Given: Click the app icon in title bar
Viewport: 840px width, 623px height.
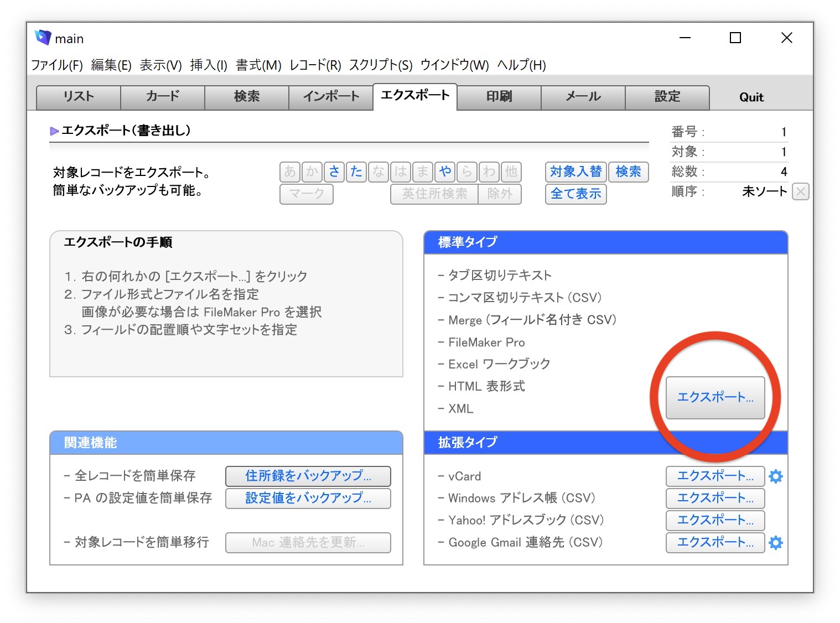Looking at the screenshot, I should [43, 38].
